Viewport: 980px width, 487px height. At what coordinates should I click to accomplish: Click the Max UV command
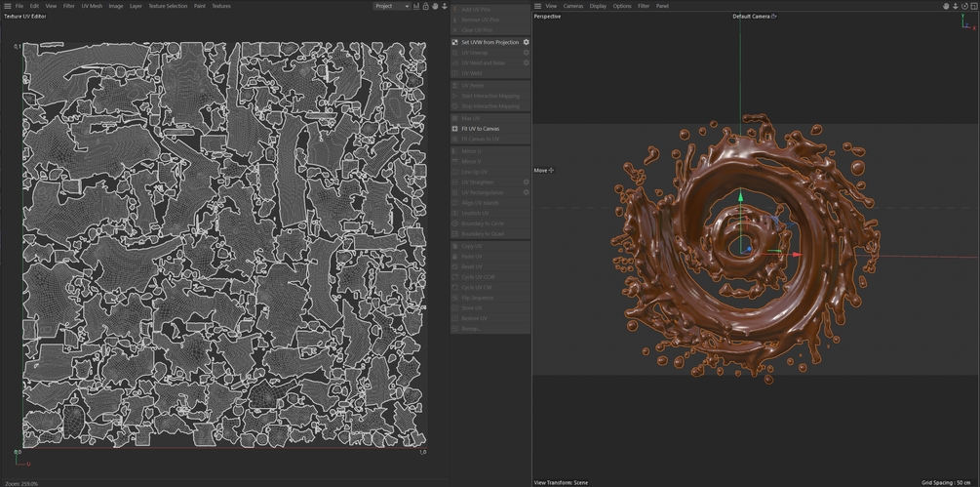pyautogui.click(x=490, y=118)
